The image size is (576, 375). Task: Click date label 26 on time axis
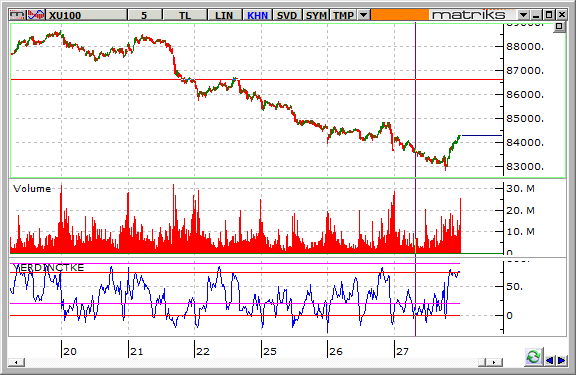coord(336,351)
